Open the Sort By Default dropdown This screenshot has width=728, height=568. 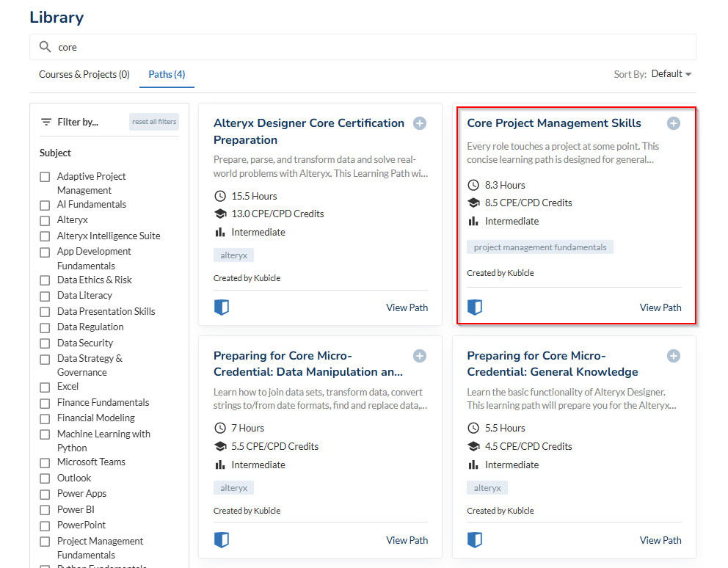point(671,74)
